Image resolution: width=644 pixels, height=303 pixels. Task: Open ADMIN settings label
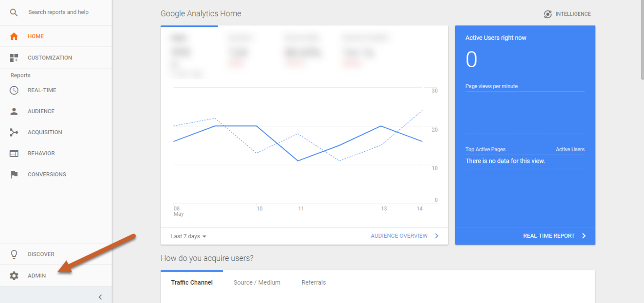click(37, 276)
